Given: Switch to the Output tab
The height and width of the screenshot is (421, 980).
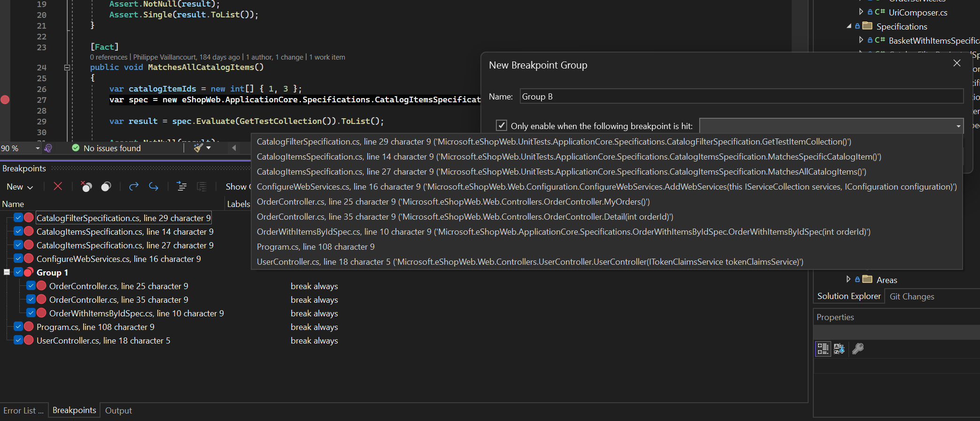Looking at the screenshot, I should 118,410.
